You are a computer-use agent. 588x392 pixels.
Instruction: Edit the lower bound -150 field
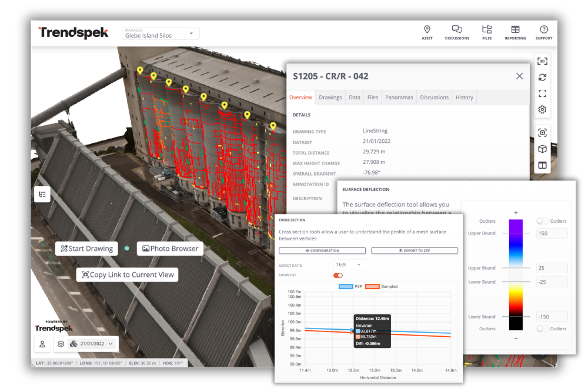click(552, 317)
